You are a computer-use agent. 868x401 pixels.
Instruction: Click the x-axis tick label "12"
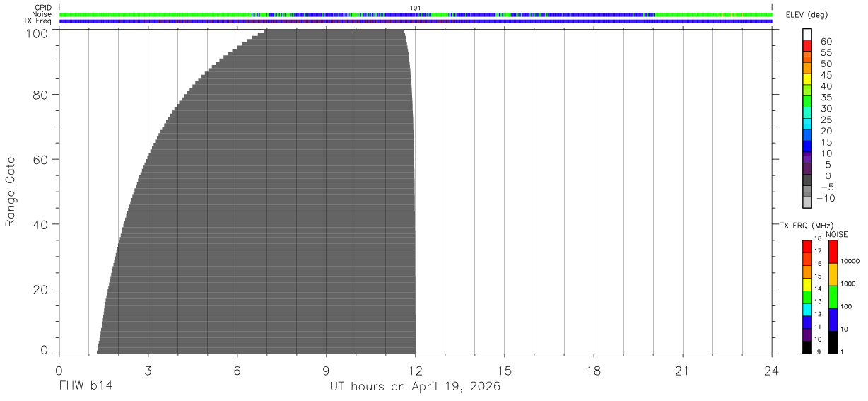tap(415, 371)
